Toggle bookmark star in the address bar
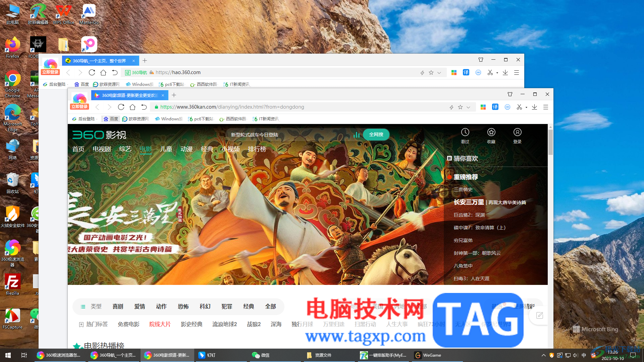This screenshot has width=644, height=362. [460, 107]
